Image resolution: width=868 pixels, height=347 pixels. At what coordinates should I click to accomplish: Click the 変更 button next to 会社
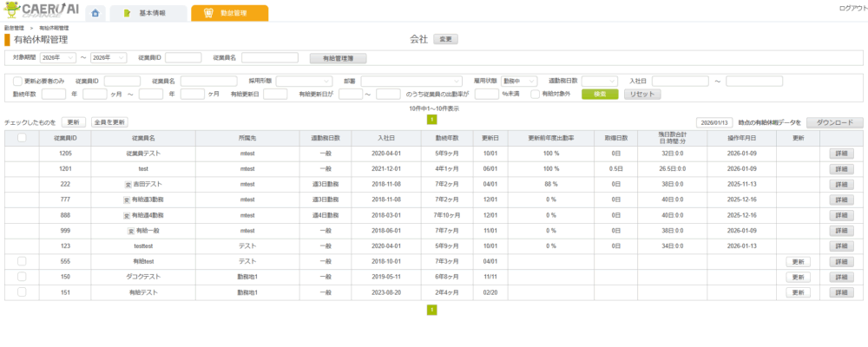[x=445, y=39]
